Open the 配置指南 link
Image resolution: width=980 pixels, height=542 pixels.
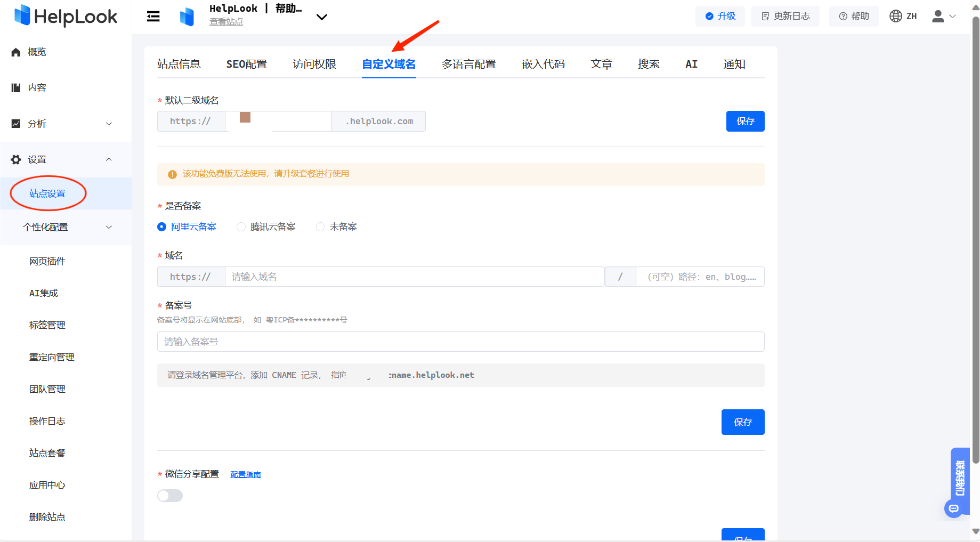point(245,474)
